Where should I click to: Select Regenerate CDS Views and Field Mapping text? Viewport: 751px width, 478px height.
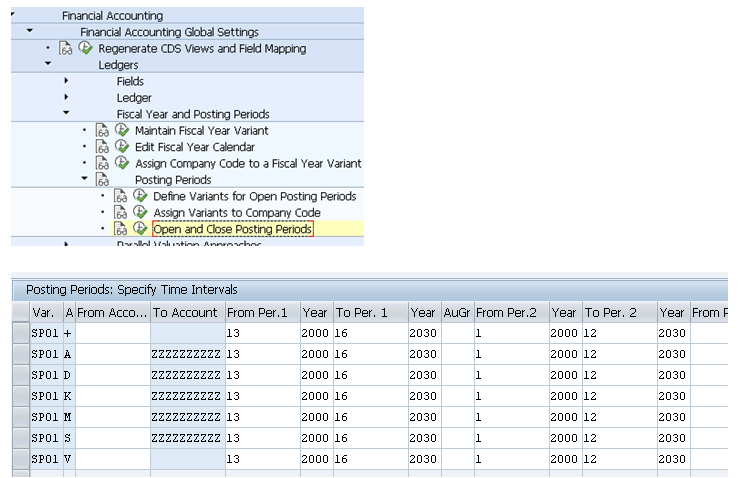[x=202, y=48]
